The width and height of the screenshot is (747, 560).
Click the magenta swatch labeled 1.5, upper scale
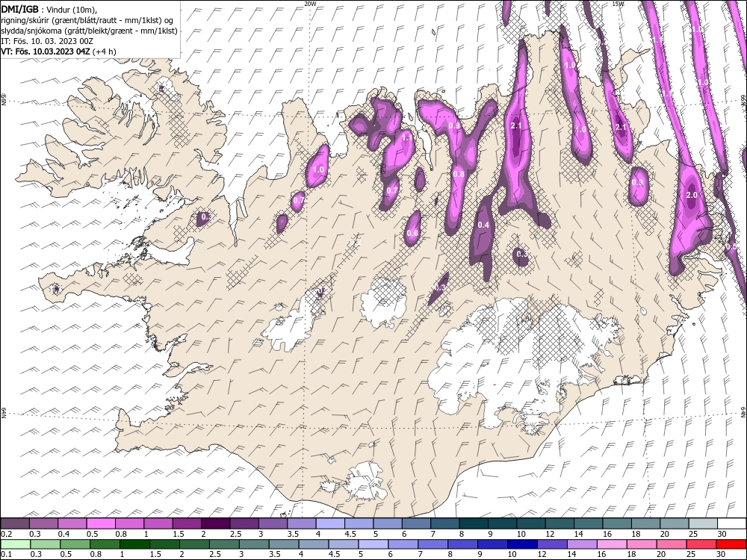[187, 524]
